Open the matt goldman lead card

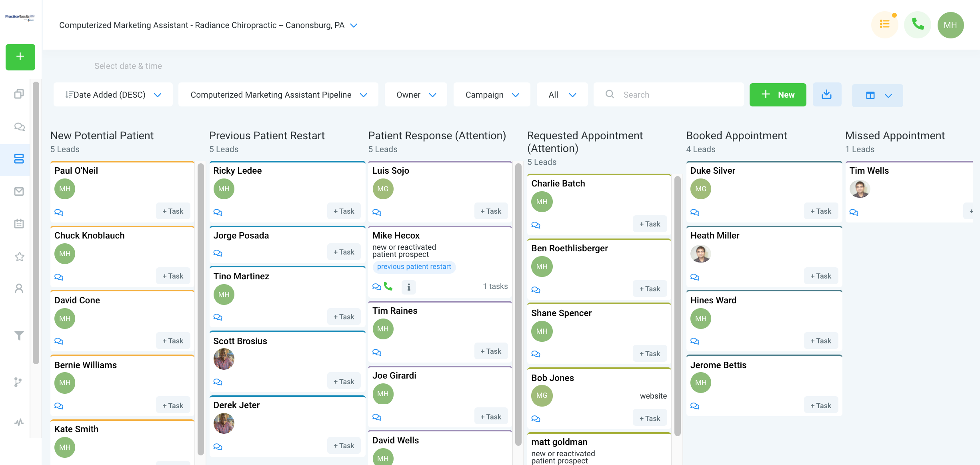coord(599,449)
